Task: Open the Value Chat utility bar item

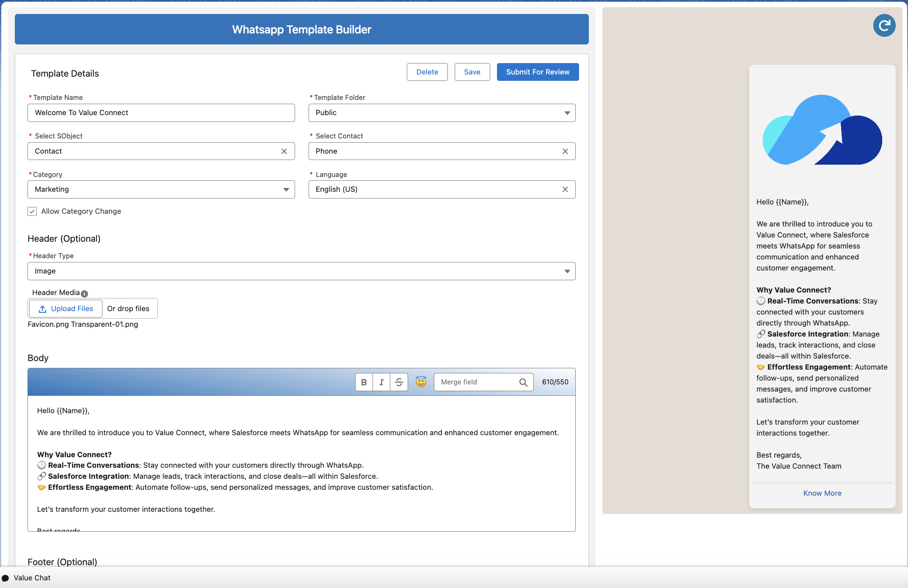Action: pos(26,578)
